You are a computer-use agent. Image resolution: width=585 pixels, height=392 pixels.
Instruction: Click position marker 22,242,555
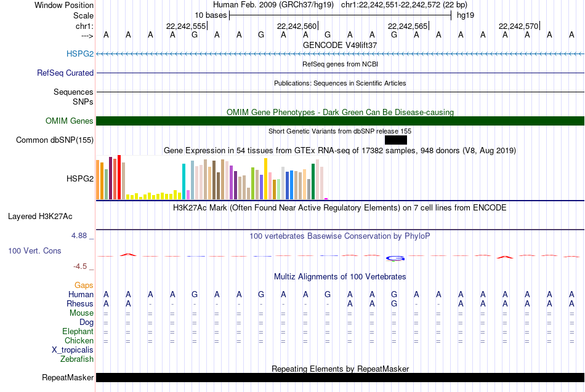click(186, 26)
